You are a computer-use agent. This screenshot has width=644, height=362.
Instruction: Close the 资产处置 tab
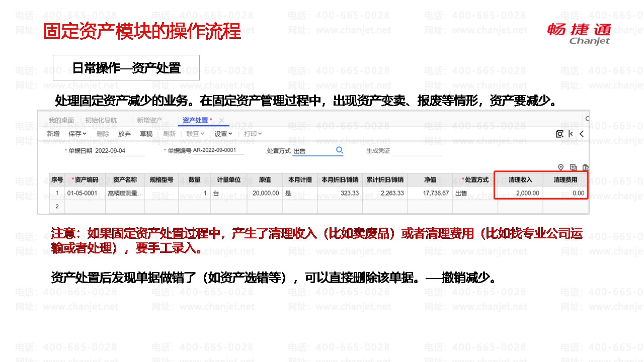221,120
